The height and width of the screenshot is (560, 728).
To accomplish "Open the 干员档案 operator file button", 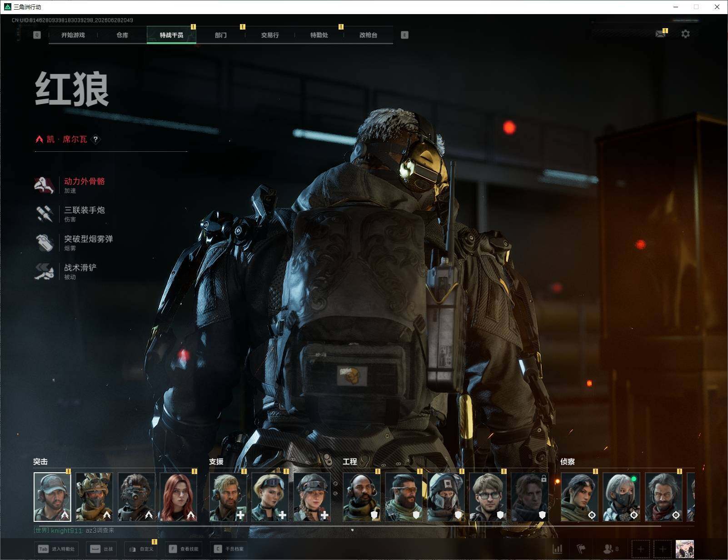I will pyautogui.click(x=229, y=549).
